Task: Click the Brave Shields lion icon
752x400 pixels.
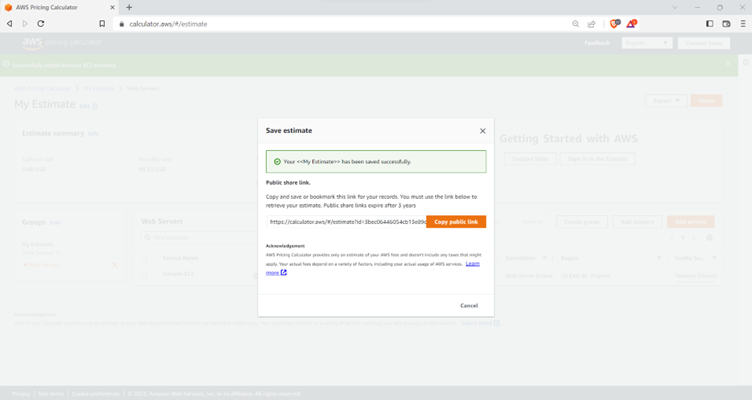Action: (614, 24)
